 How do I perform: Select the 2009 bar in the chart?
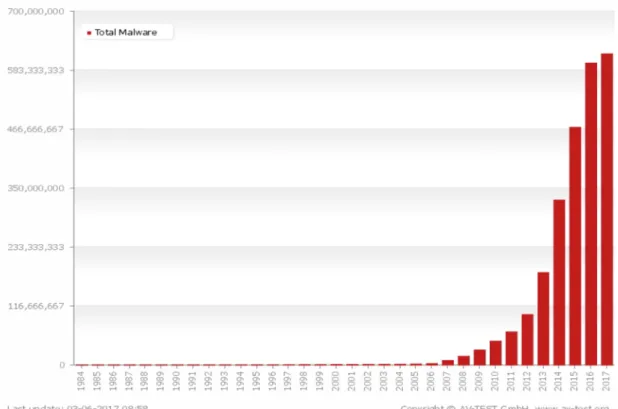pyautogui.click(x=480, y=357)
